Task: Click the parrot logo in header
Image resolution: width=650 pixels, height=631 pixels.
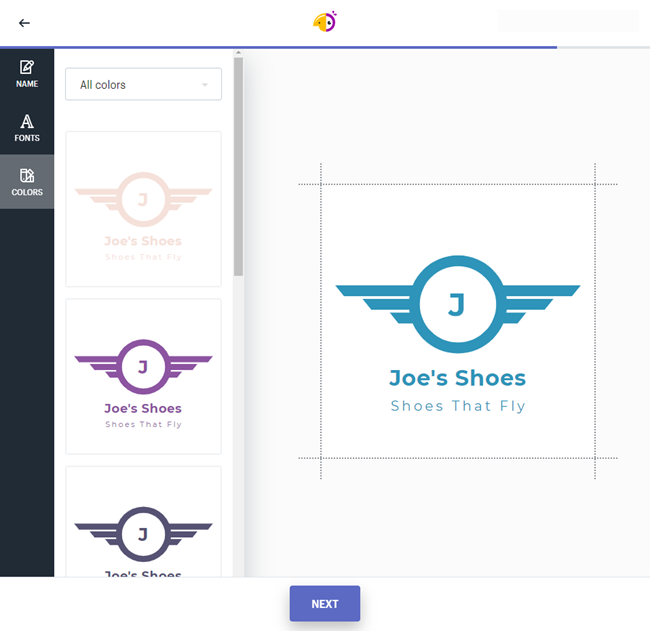Action: 325,21
